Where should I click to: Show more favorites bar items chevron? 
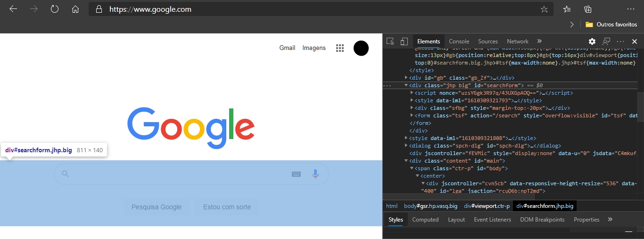click(572, 24)
